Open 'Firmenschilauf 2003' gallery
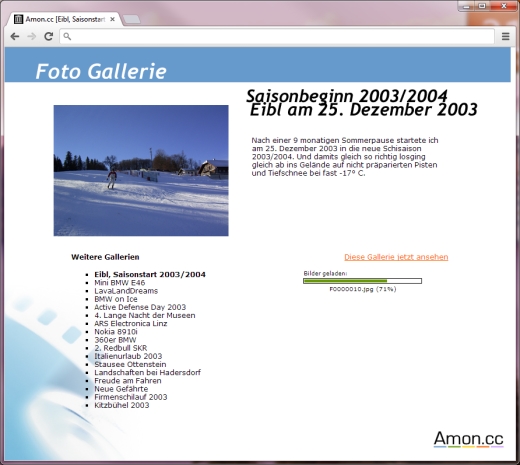The width and height of the screenshot is (520, 465). [131, 397]
